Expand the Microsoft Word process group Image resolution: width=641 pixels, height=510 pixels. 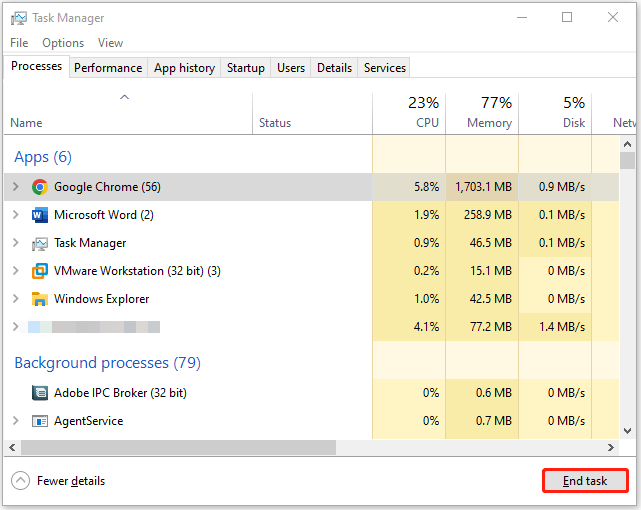click(x=15, y=215)
